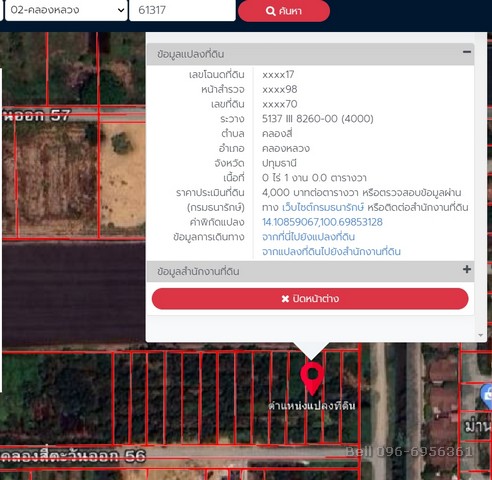Click the magnifier icon in search button
The height and width of the screenshot is (480, 492).
pos(270,11)
